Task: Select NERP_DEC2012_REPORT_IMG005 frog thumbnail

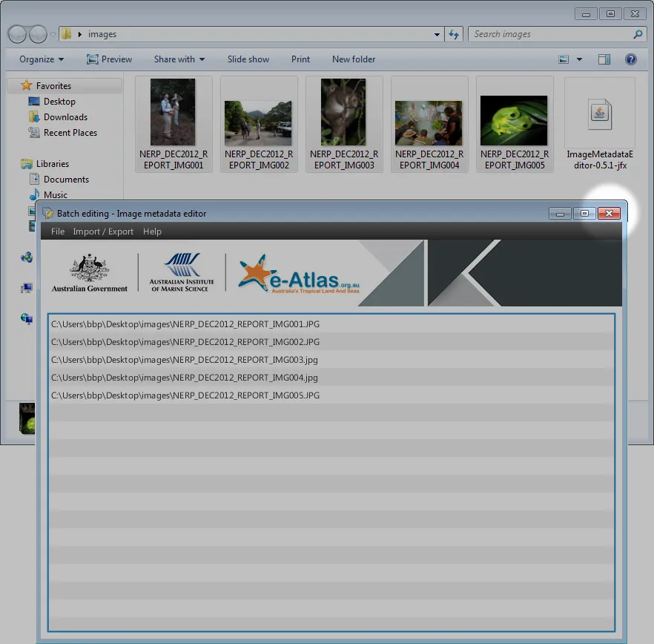Action: point(515,124)
